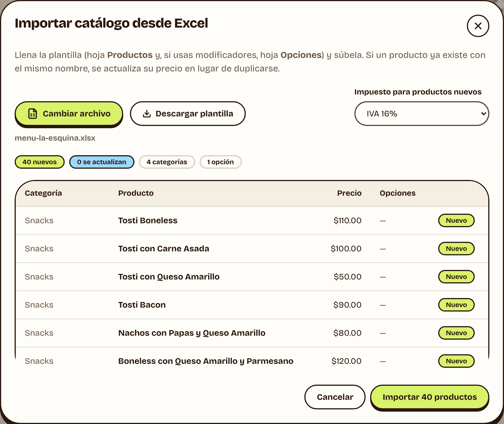The height and width of the screenshot is (424, 504).
Task: Select Nachos con Papas y Queso Amarillo
Action: 192,333
